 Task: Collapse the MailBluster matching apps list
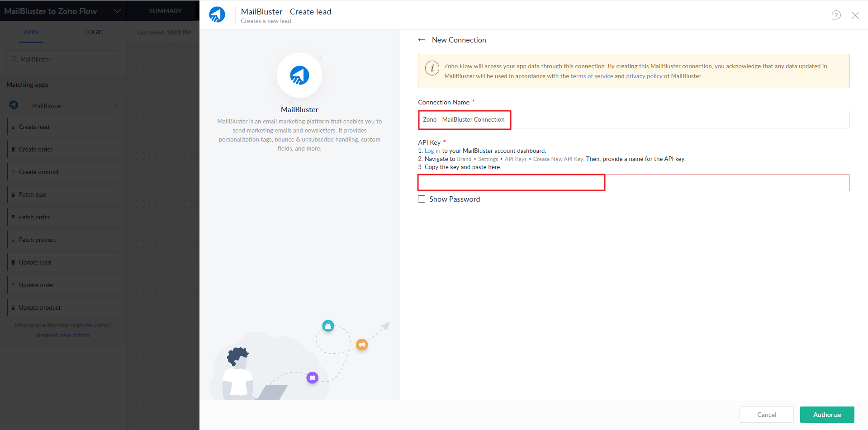tap(115, 106)
